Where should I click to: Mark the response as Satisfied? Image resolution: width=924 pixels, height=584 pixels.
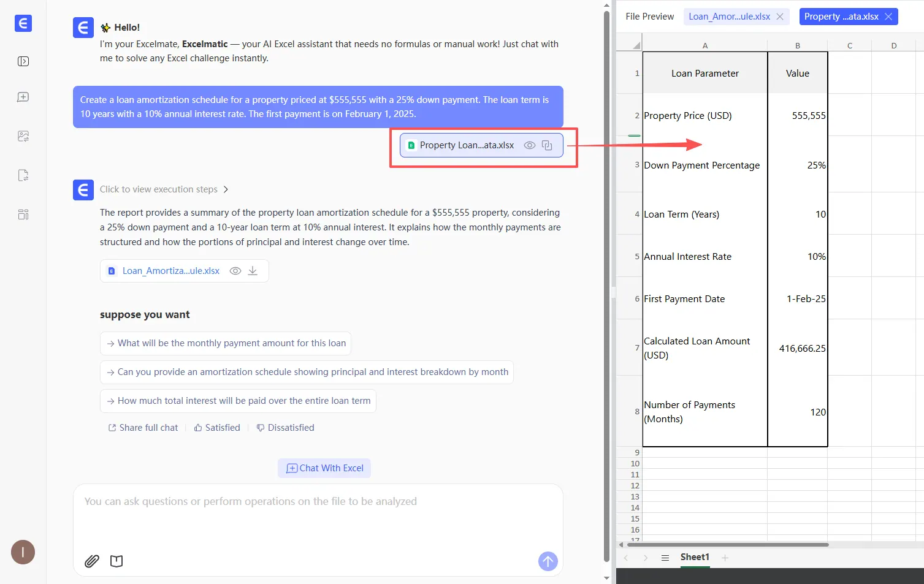pos(217,428)
